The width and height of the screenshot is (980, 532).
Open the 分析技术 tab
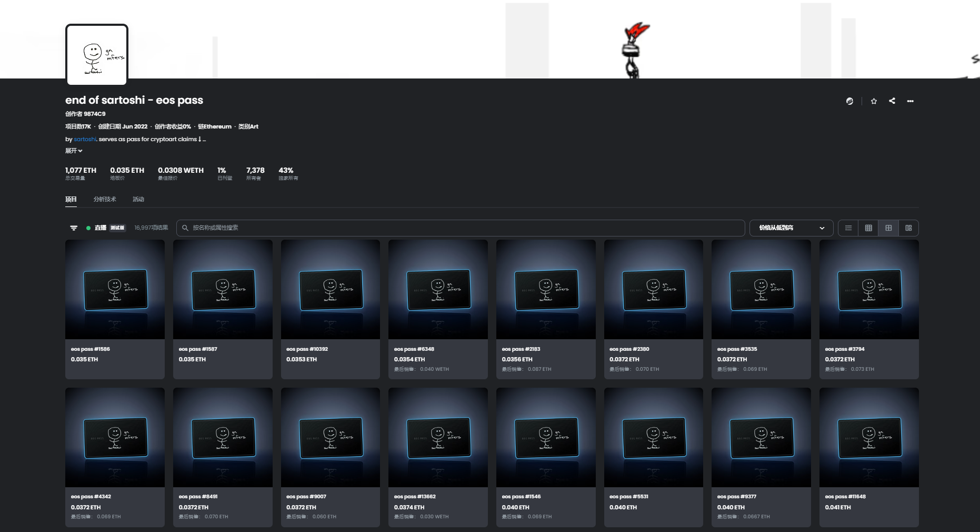tap(105, 199)
